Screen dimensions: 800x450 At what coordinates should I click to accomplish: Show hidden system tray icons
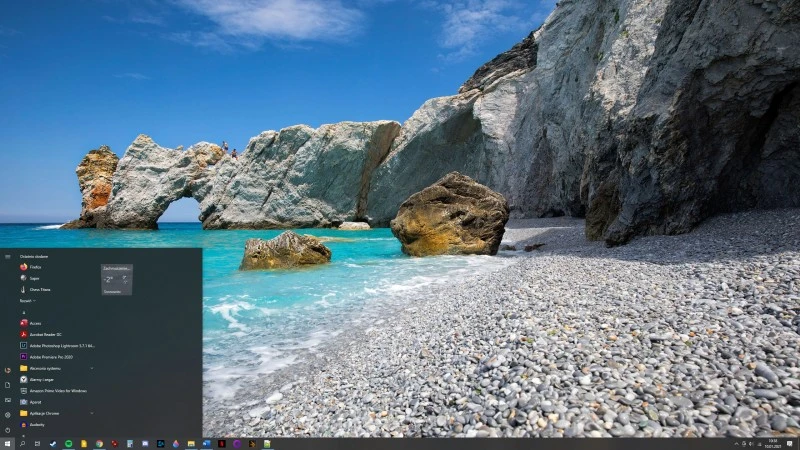736,444
